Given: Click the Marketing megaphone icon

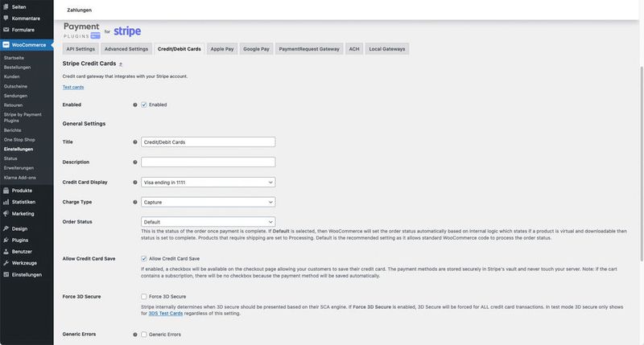Looking at the screenshot, I should coord(6,213).
